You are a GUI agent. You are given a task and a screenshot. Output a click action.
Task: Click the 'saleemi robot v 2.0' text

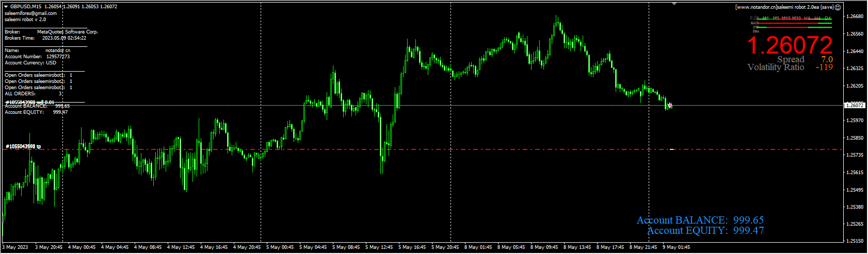[x=25, y=20]
